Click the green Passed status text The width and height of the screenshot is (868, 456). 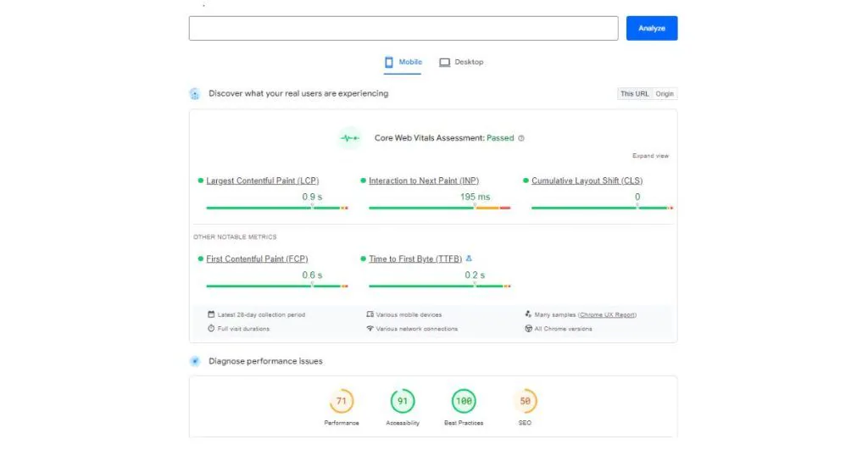[x=500, y=138]
